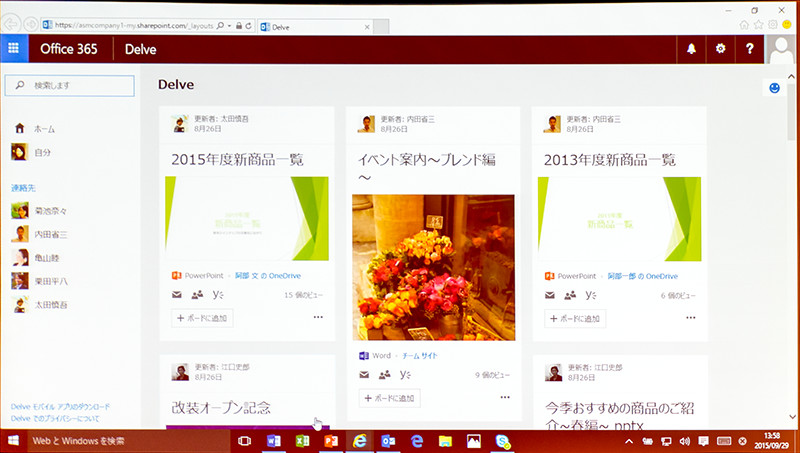This screenshot has width=800, height=453.
Task: Click the Web と Windows を検索 box
Action: pos(128,441)
